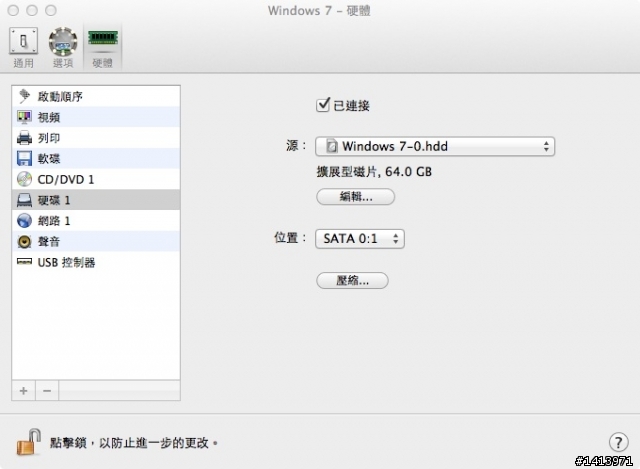Select the 聲音 sound speaker icon
Image resolution: width=640 pixels, height=469 pixels.
pyautogui.click(x=24, y=242)
